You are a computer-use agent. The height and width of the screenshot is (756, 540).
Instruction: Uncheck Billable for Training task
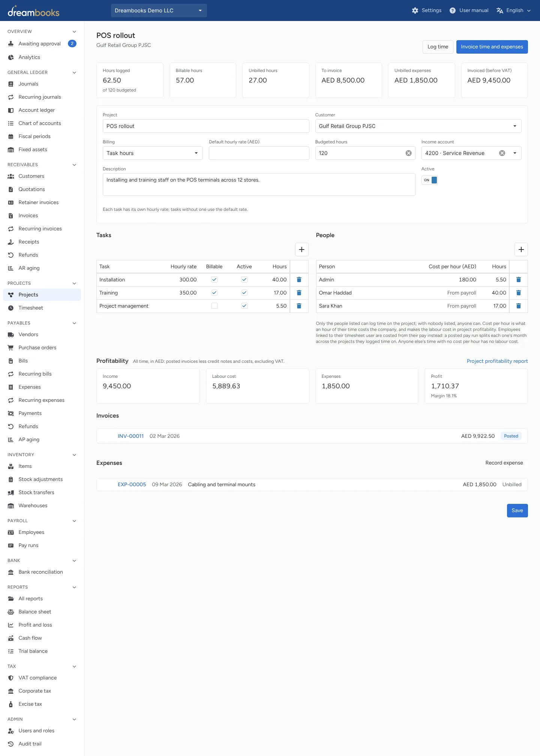(x=214, y=293)
